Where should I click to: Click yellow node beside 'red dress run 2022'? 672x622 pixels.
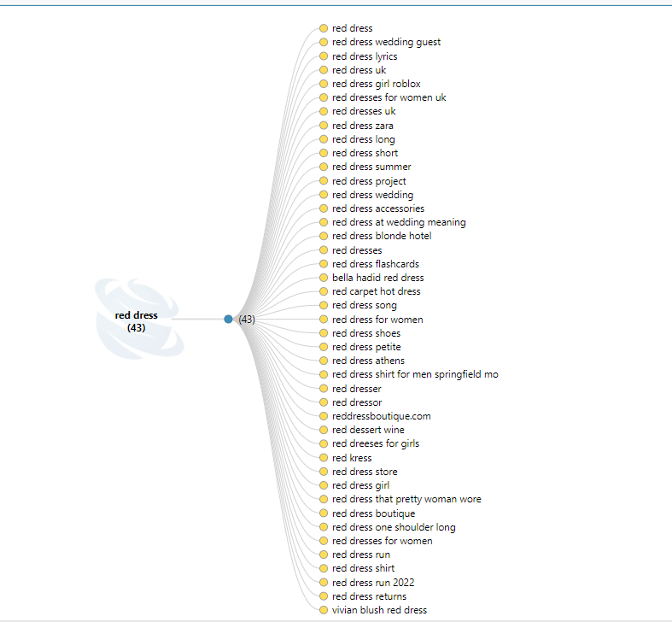point(324,583)
